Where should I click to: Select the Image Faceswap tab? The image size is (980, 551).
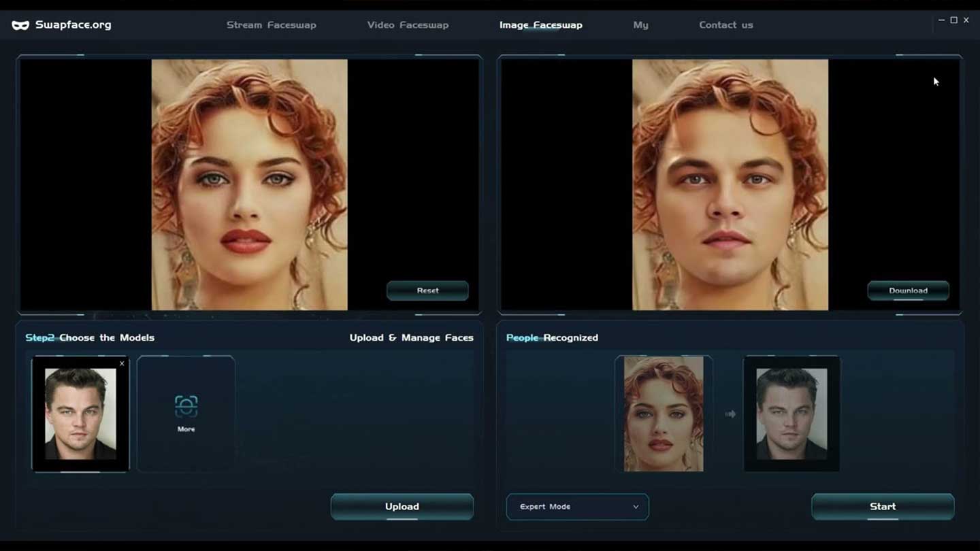coord(540,25)
